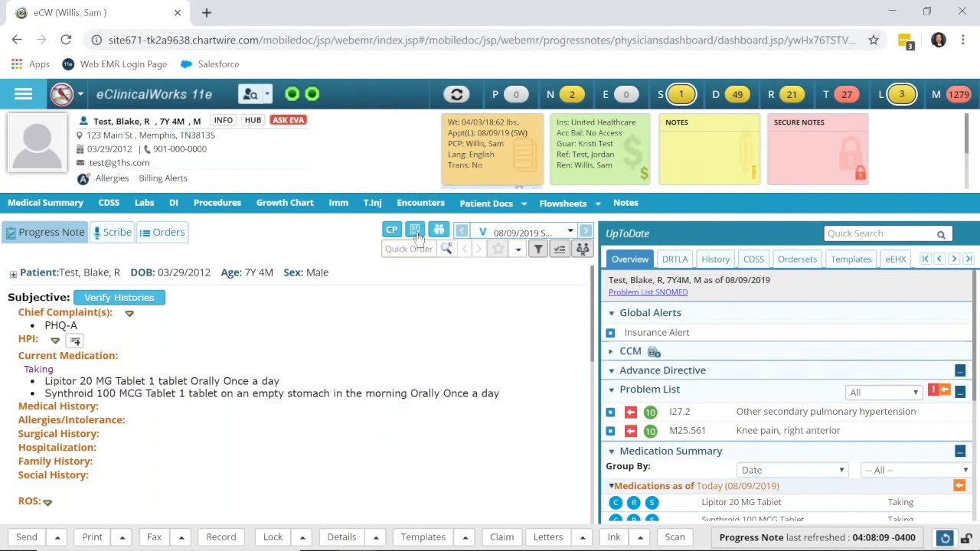The width and height of the screenshot is (980, 551).
Task: Click the filter funnel icon
Action: click(x=538, y=249)
